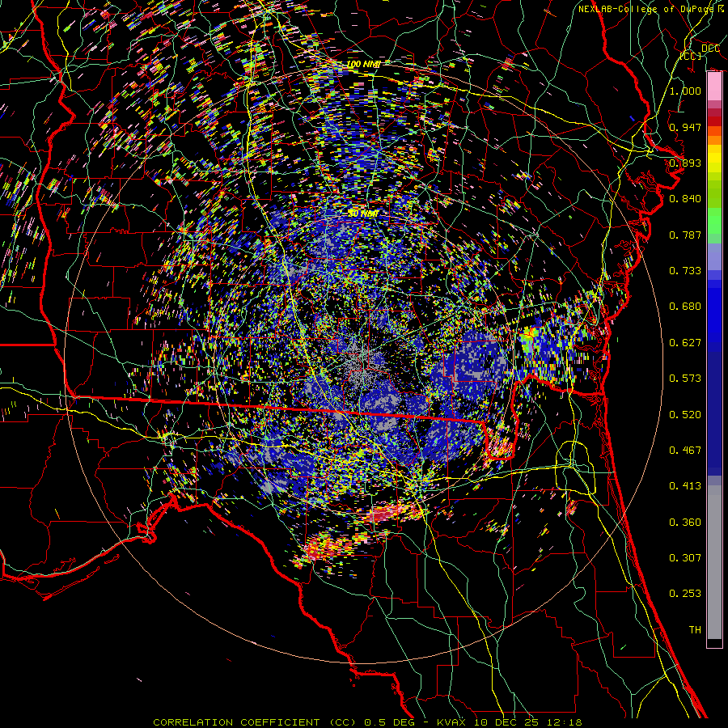Screen dimensions: 728x728
Task: Select the 0.307 legend value
Action: tap(685, 558)
